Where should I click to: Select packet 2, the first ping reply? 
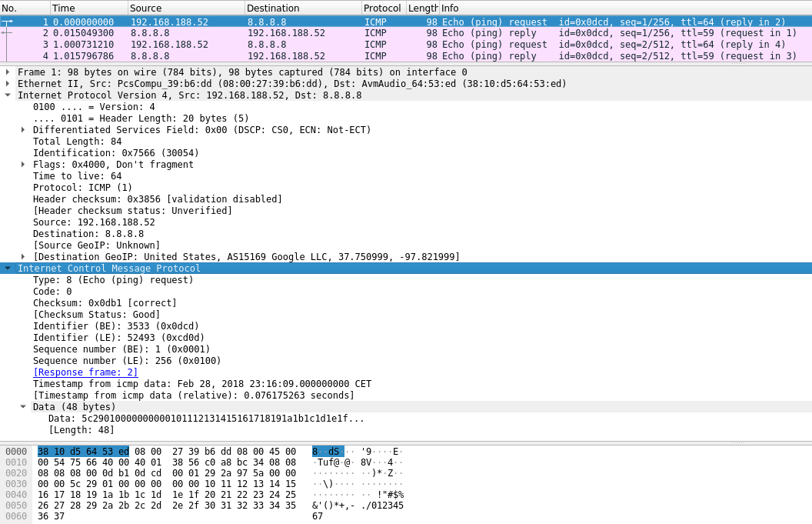pyautogui.click(x=308, y=33)
